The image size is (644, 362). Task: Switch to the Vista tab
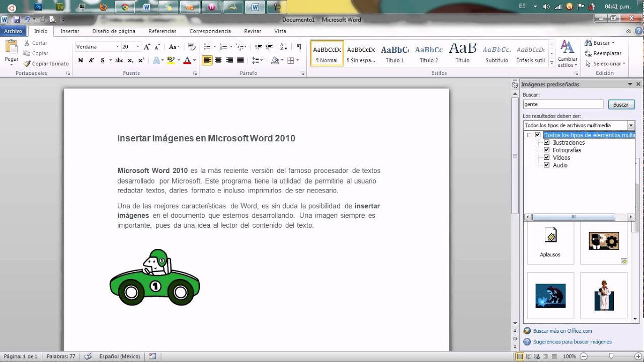pos(280,31)
